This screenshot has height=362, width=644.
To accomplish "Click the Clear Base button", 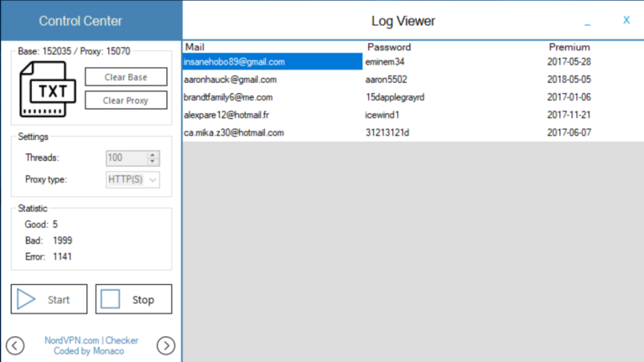I will [x=126, y=77].
